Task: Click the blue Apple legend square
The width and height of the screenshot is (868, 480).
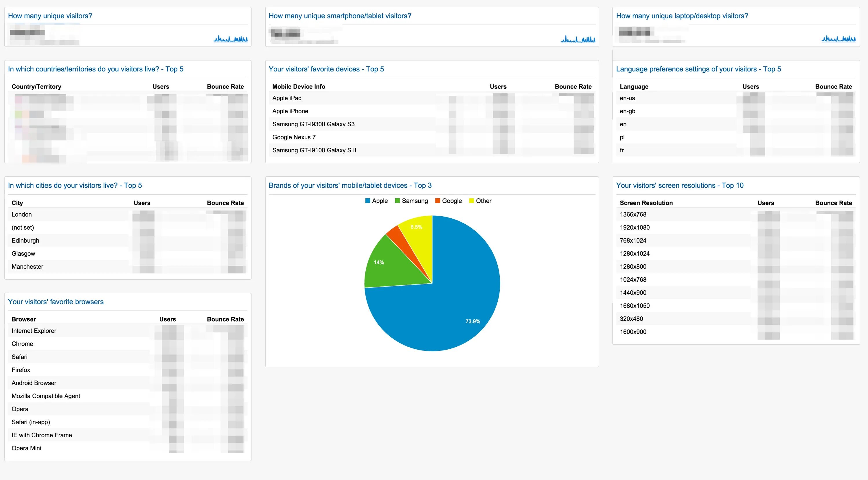Action: [368, 201]
